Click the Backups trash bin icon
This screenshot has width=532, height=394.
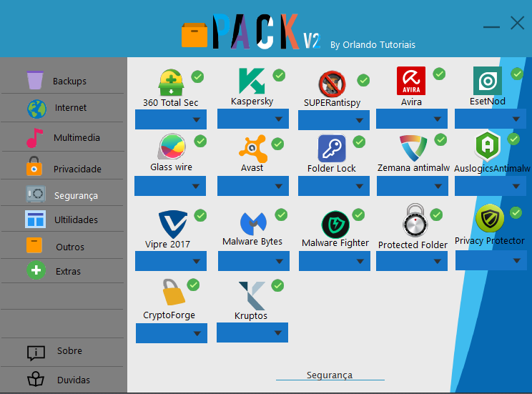35,80
